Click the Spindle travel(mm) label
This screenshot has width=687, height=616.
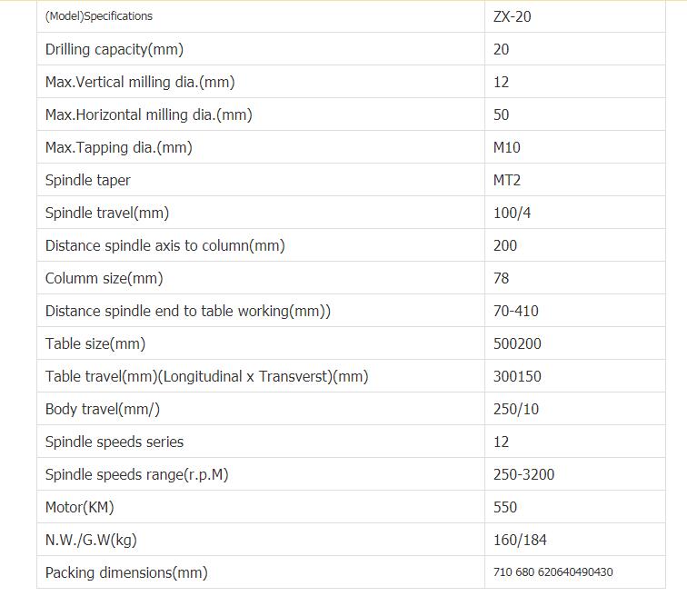pos(107,213)
